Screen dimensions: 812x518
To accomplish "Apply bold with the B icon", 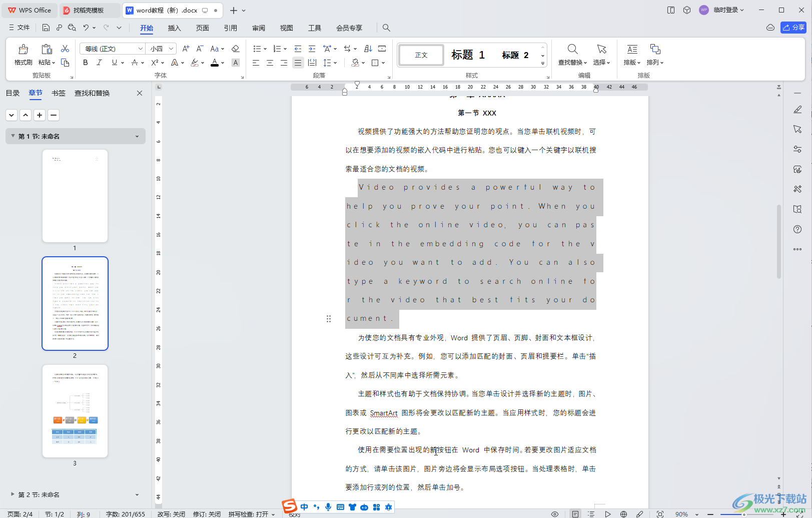I will [x=86, y=63].
